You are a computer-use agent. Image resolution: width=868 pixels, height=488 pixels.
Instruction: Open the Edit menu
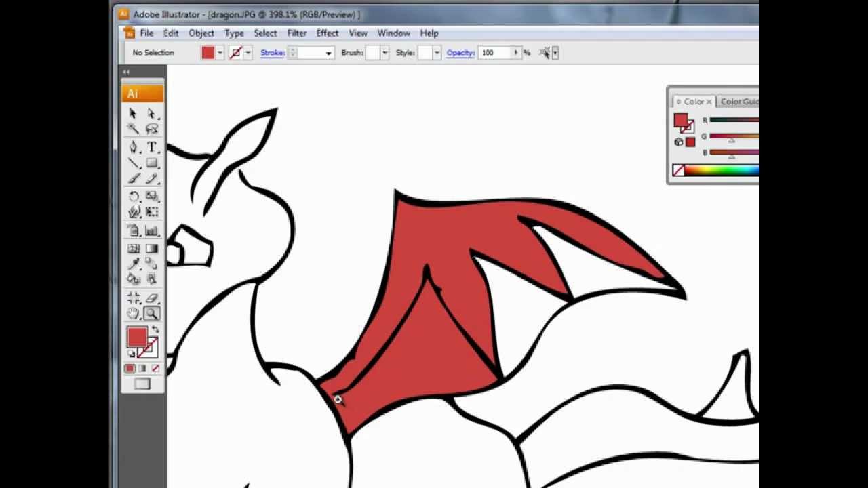(x=170, y=33)
